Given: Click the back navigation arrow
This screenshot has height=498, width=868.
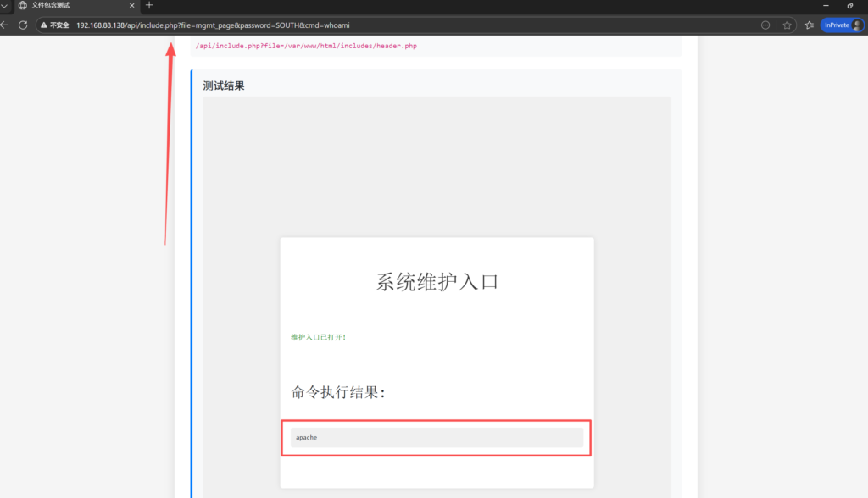Looking at the screenshot, I should [5, 25].
